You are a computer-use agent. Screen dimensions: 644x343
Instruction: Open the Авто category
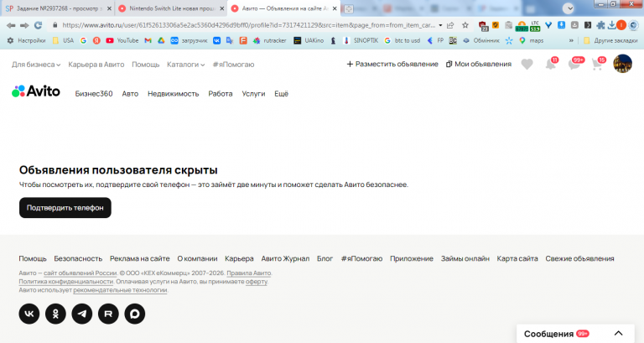coord(130,94)
